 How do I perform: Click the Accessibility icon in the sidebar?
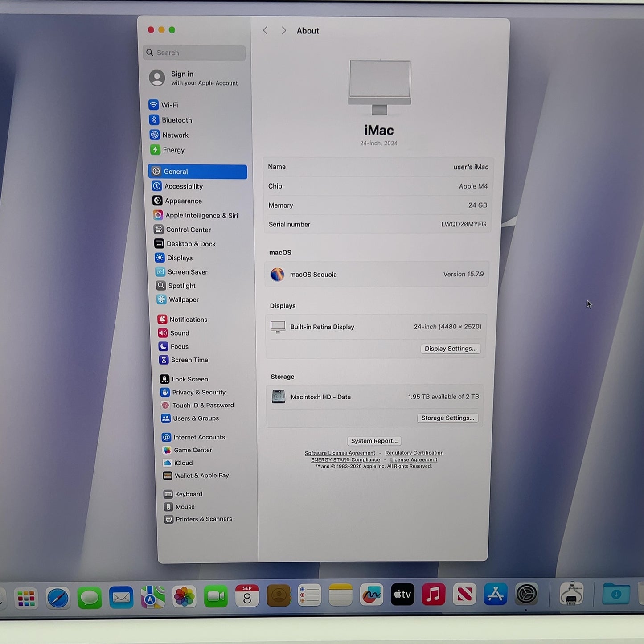pyautogui.click(x=156, y=186)
